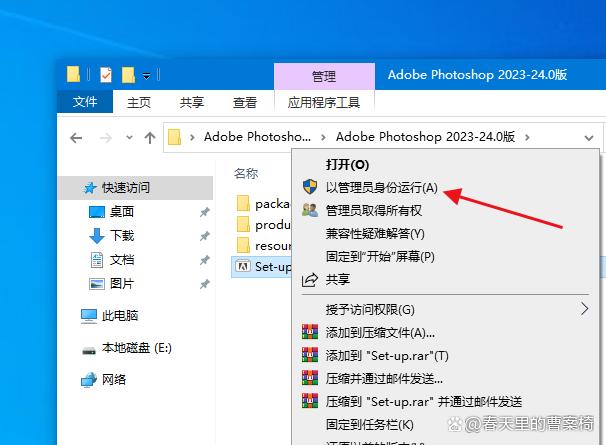Image resolution: width=606 pixels, height=445 pixels.
Task: Expand chevron after Adobe Photosho... breadcrumb
Action: (x=323, y=137)
